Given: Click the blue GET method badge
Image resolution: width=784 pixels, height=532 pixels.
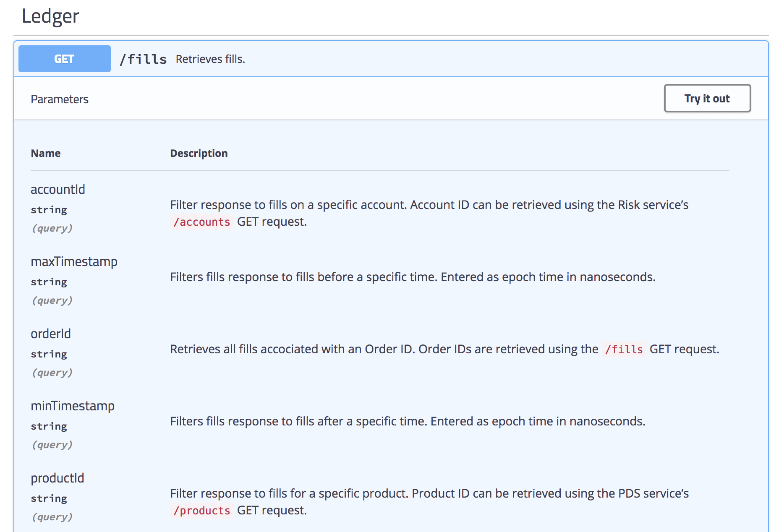Looking at the screenshot, I should point(64,59).
